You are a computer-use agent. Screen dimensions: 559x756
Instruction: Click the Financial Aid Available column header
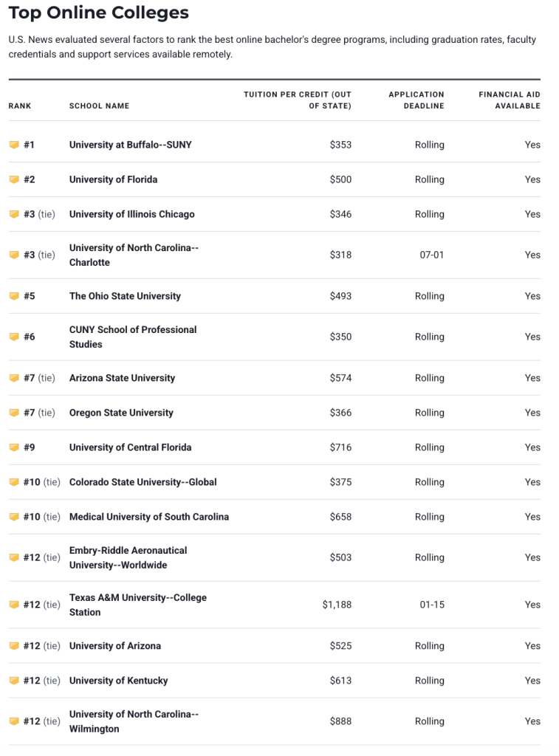509,100
